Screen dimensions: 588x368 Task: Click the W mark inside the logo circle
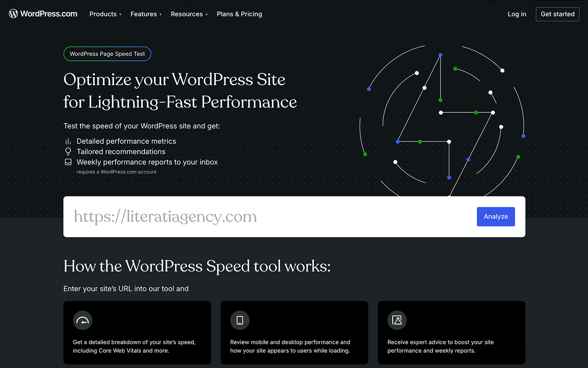pyautogui.click(x=13, y=13)
